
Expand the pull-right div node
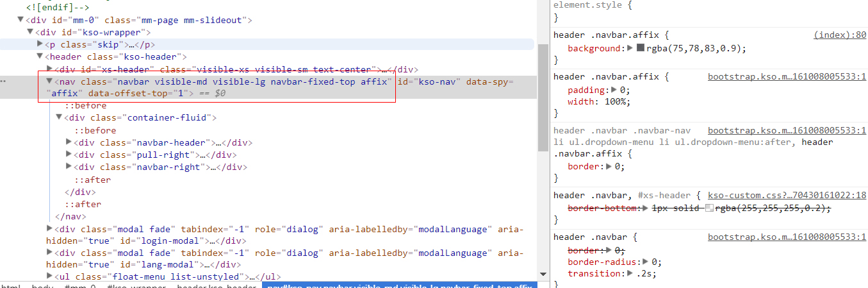[x=69, y=155]
